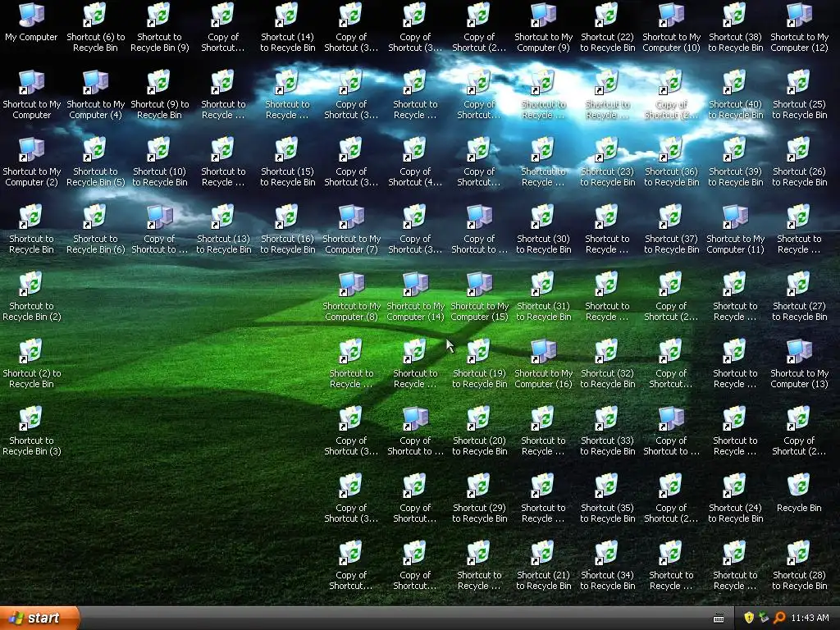Image resolution: width=840 pixels, height=630 pixels.
Task: Click Shortcut (2) to Recycle Bin
Action: pyautogui.click(x=31, y=363)
